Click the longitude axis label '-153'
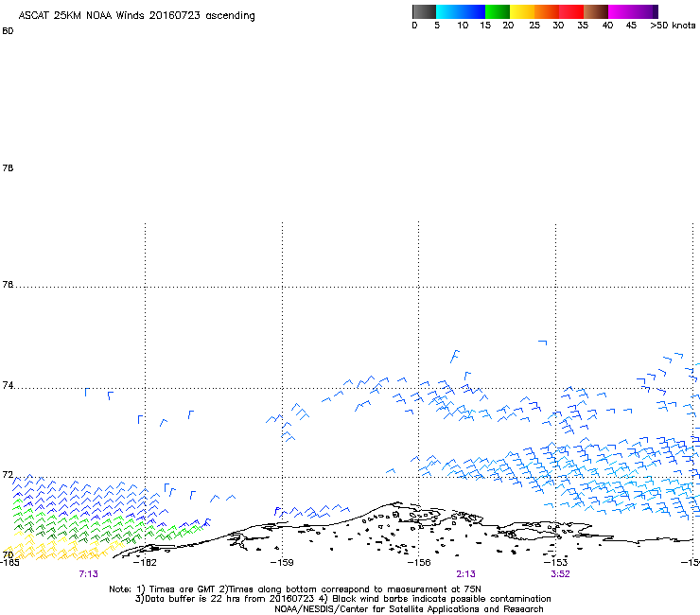700x615 pixels. [x=556, y=563]
